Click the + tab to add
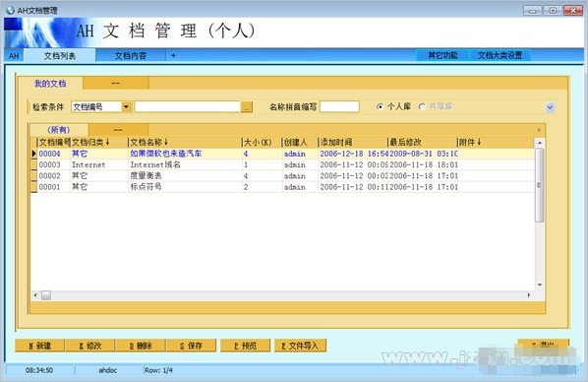Image resolution: width=588 pixels, height=382 pixels. [173, 55]
